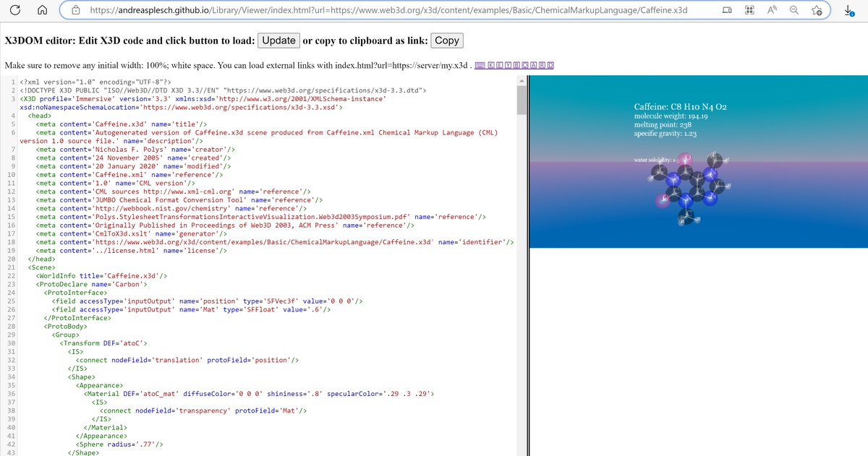Click the X3D profile='Immersive' line

203,99
